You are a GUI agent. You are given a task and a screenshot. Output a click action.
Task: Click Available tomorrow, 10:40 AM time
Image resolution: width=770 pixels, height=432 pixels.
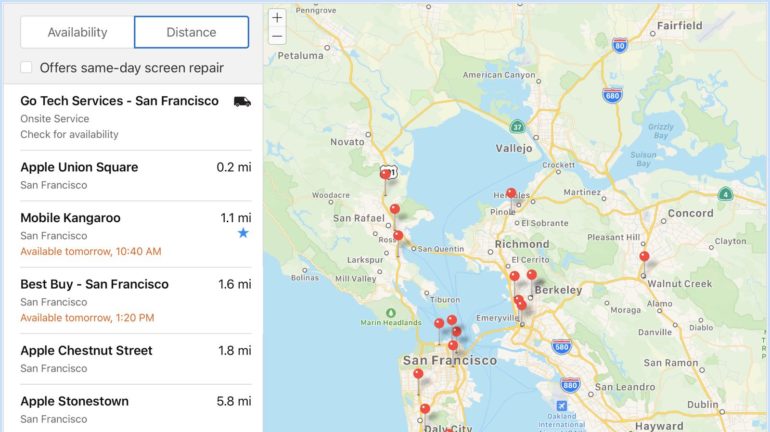90,251
